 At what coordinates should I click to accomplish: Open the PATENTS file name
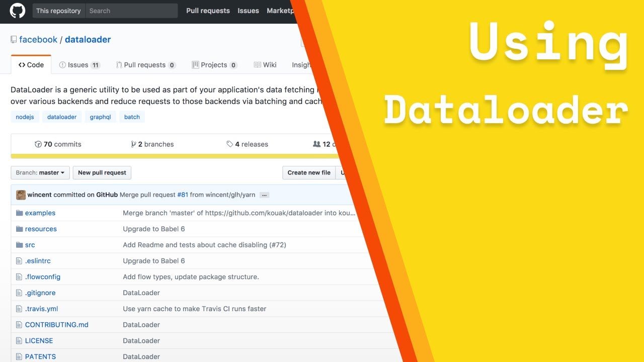click(x=40, y=356)
